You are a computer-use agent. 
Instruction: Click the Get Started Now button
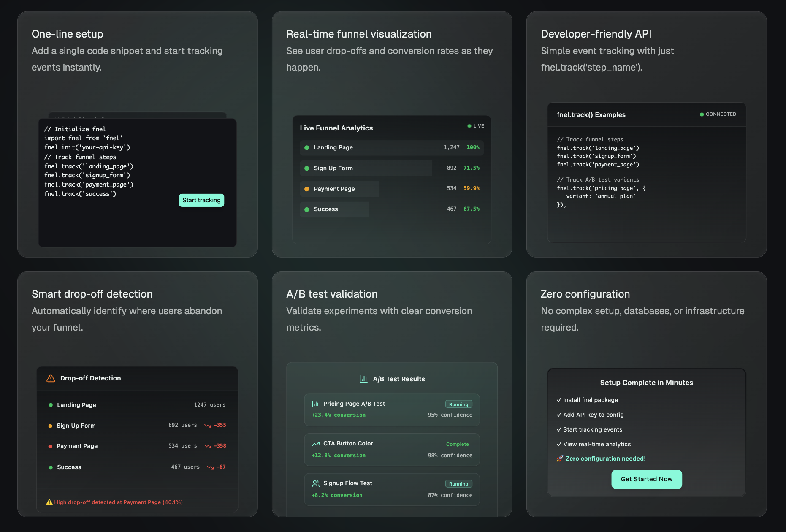point(646,479)
